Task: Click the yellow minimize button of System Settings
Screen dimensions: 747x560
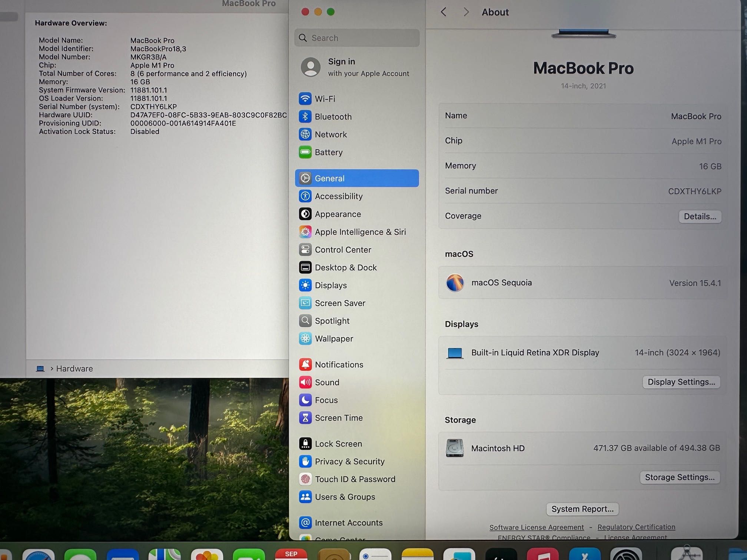Action: click(x=318, y=12)
